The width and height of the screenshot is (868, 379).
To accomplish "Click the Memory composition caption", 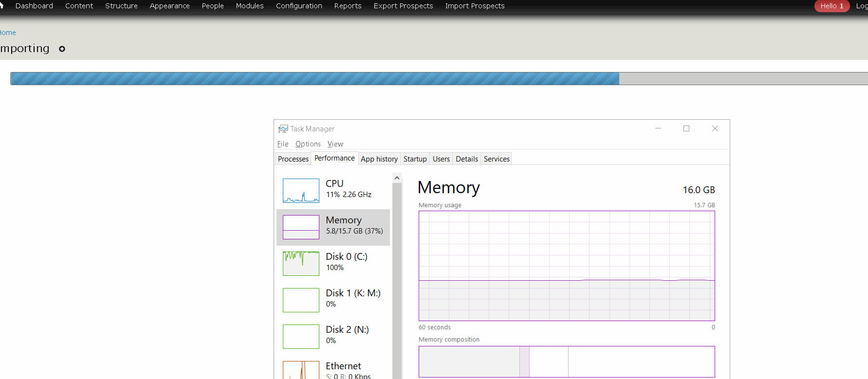I will (x=449, y=340).
